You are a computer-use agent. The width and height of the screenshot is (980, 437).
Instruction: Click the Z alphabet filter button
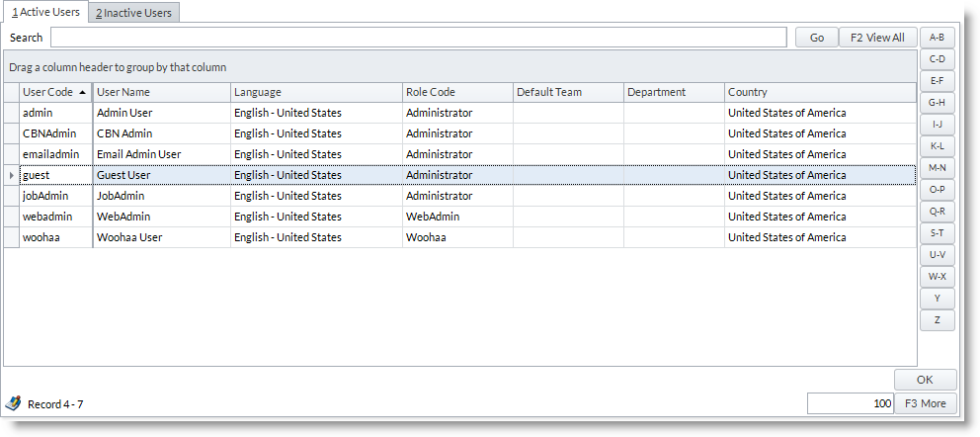coord(937,320)
